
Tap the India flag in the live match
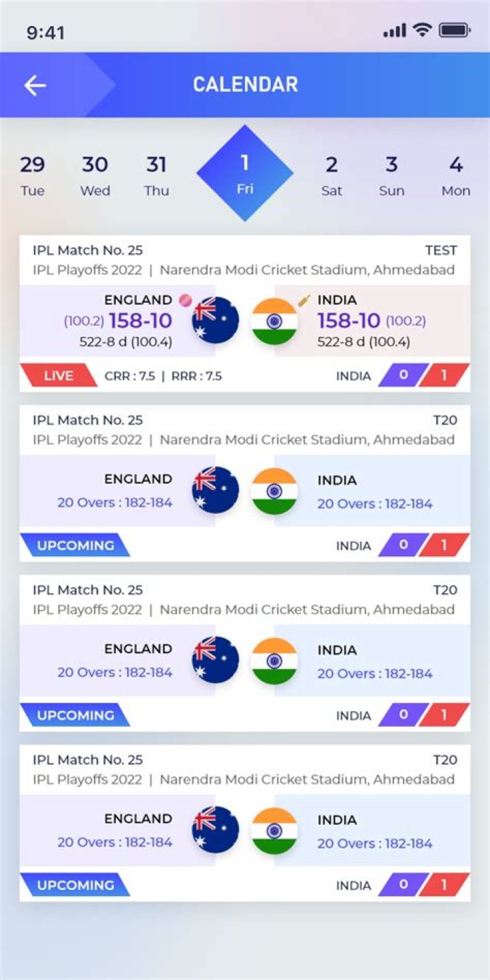click(274, 321)
